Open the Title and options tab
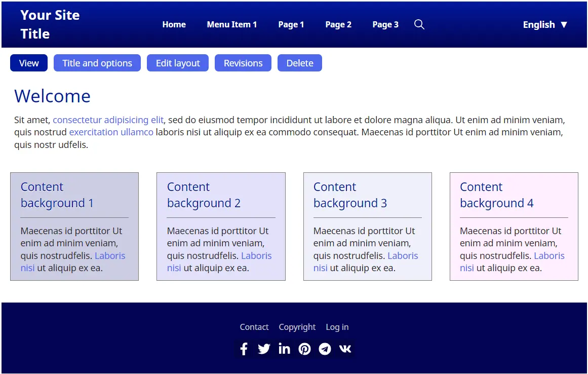 [97, 63]
